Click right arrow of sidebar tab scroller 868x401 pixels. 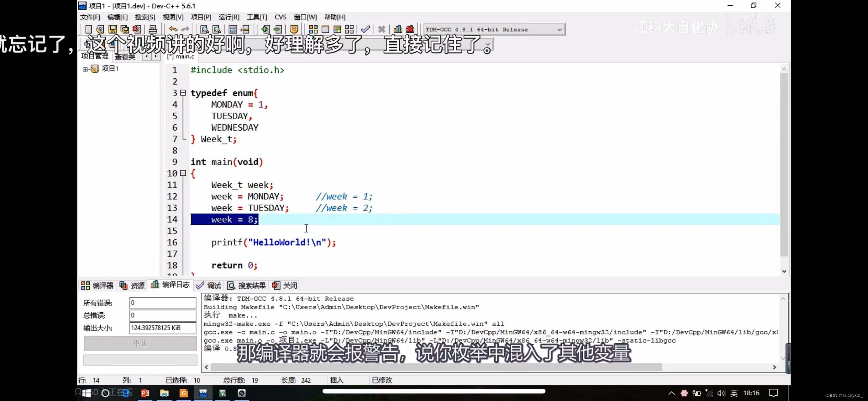point(155,56)
